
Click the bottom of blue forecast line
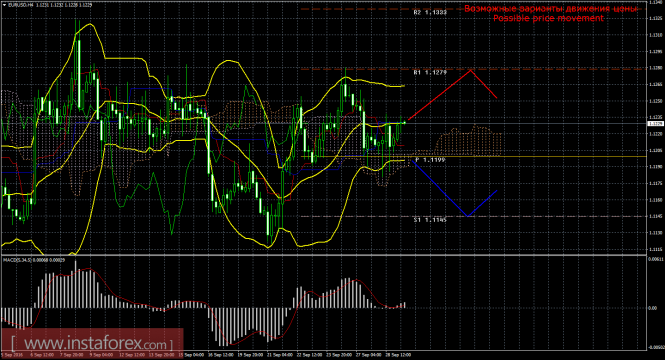468,216
